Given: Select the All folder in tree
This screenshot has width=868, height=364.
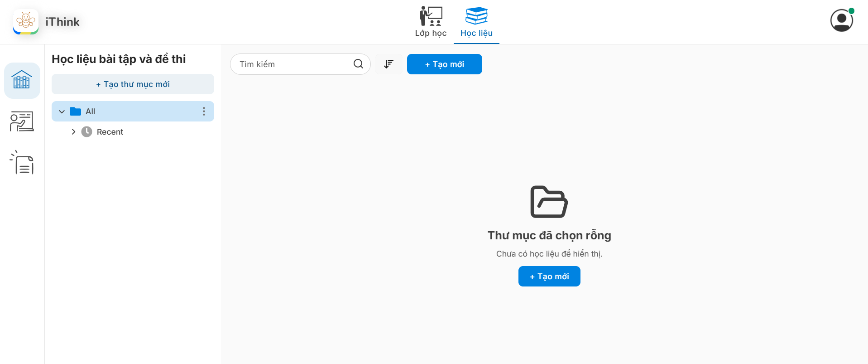Looking at the screenshot, I should tap(91, 112).
